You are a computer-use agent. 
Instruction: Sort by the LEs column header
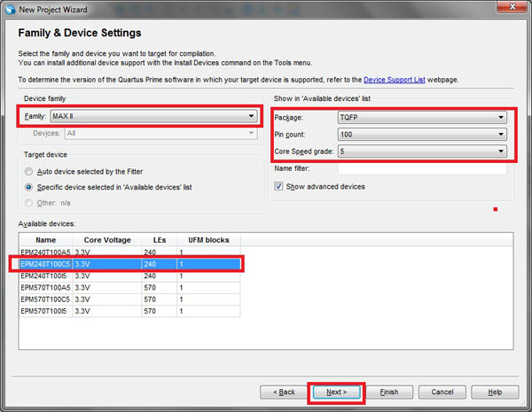pos(159,240)
